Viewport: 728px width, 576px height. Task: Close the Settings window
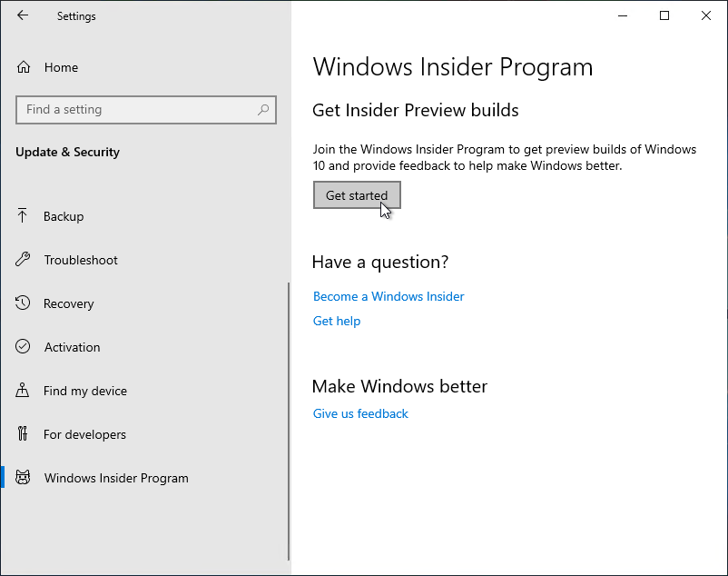click(706, 15)
